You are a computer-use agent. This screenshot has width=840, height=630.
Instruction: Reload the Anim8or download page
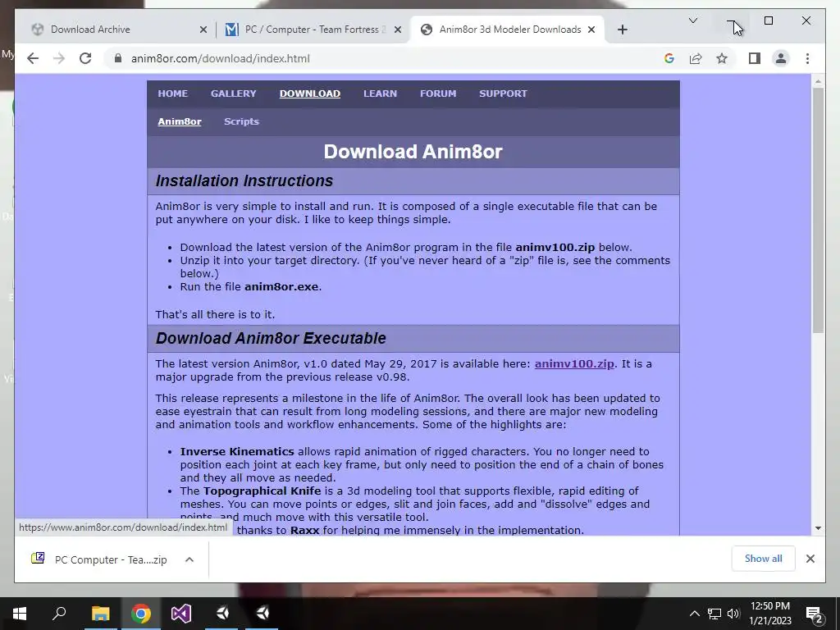click(85, 58)
